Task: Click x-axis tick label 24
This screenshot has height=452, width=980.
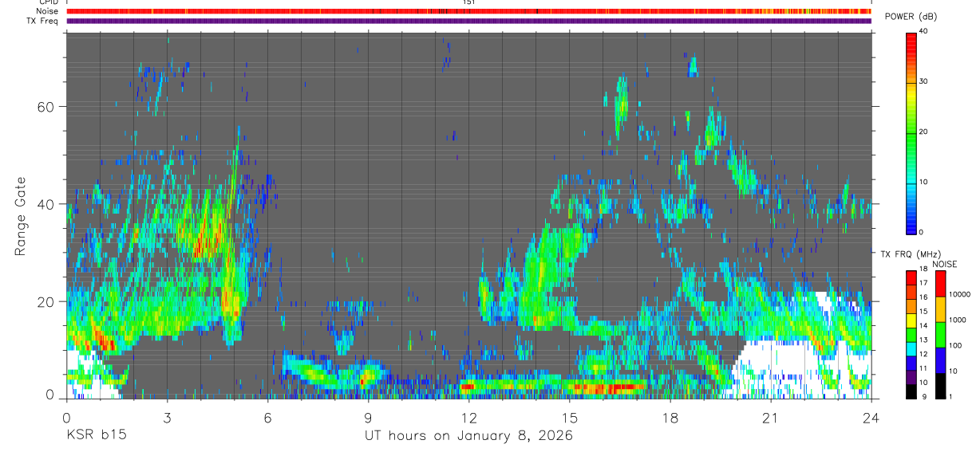Action: tap(871, 417)
